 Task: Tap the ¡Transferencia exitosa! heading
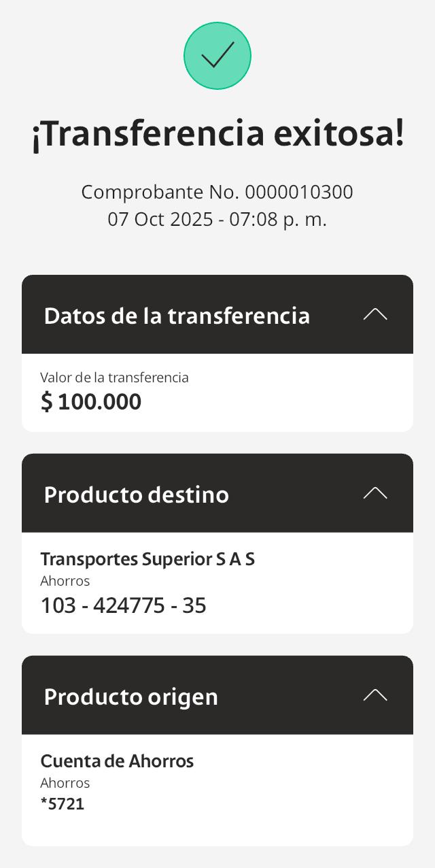click(x=217, y=133)
